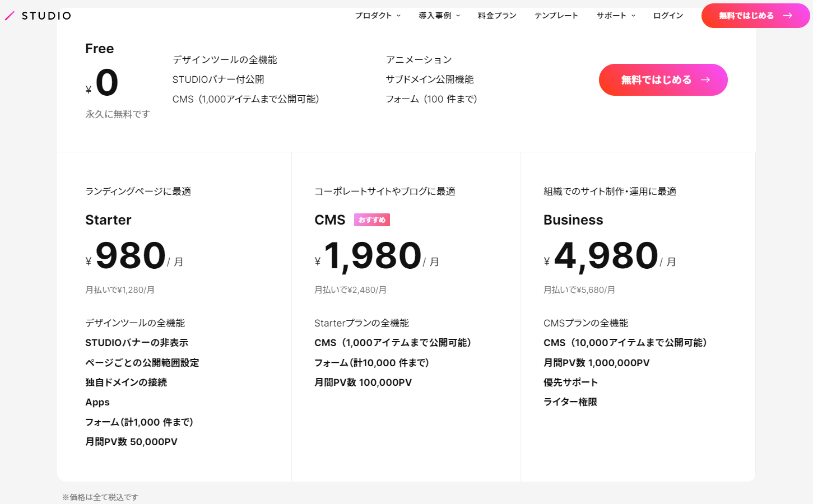Screen dimensions: 813x504
Task: Go to the 料金プラン page
Action: tap(497, 16)
